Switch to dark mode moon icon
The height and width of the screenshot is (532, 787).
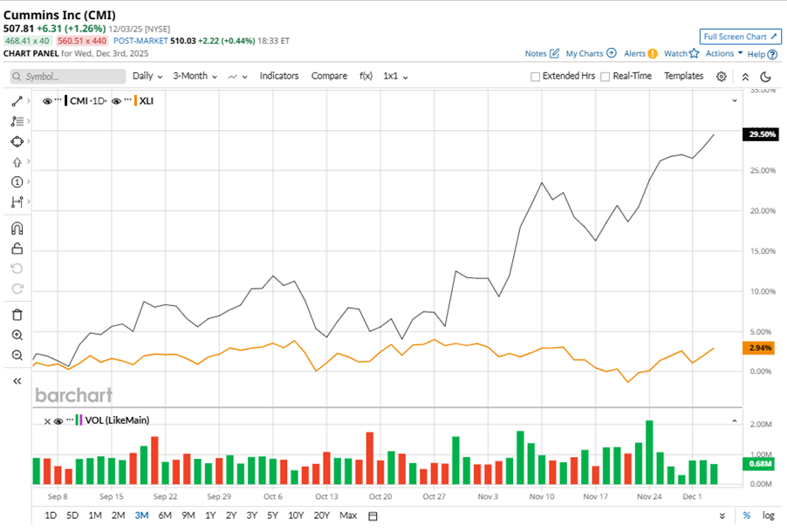tap(765, 77)
